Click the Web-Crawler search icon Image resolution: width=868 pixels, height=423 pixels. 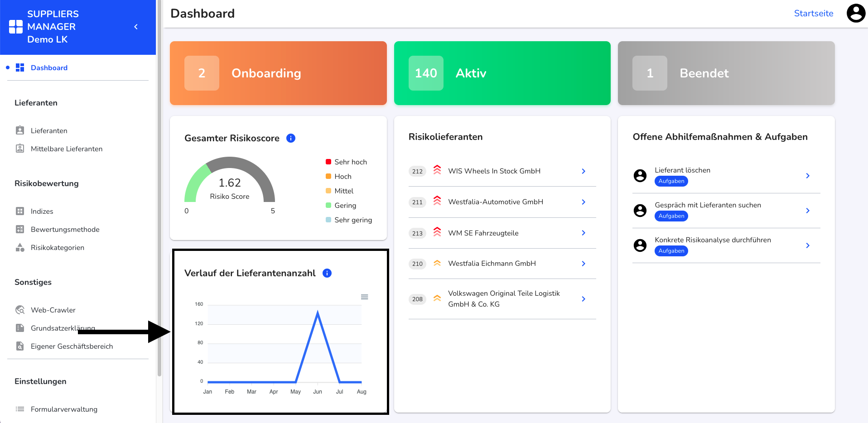[x=20, y=310]
